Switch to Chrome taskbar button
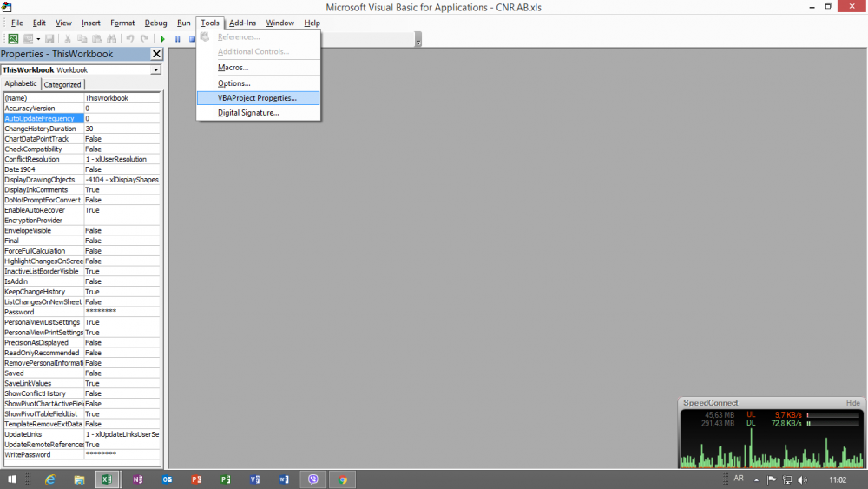868x489 pixels. [343, 479]
